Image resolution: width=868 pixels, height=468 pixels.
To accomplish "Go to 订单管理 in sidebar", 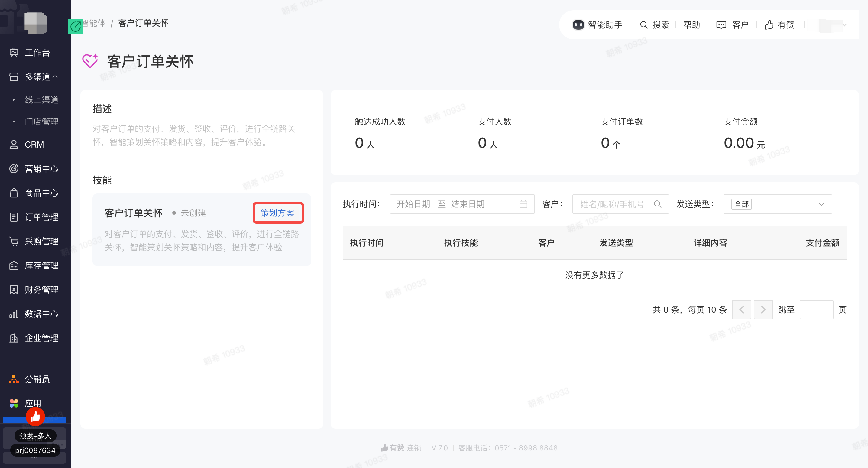I will (41, 217).
